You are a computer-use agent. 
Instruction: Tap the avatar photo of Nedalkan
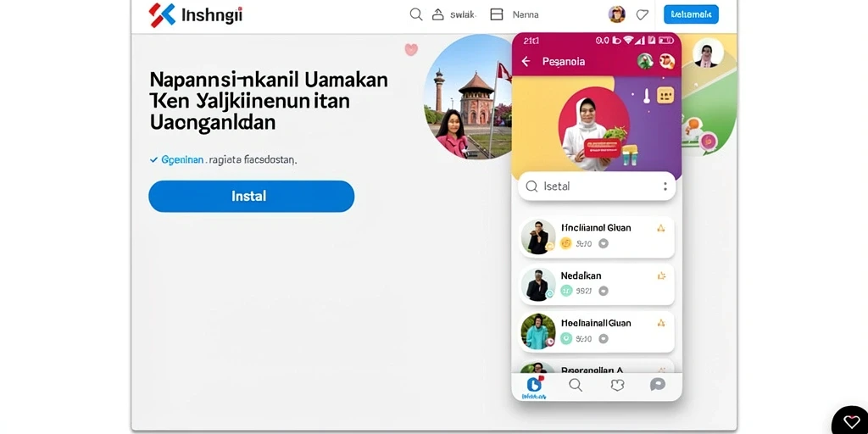click(x=538, y=285)
